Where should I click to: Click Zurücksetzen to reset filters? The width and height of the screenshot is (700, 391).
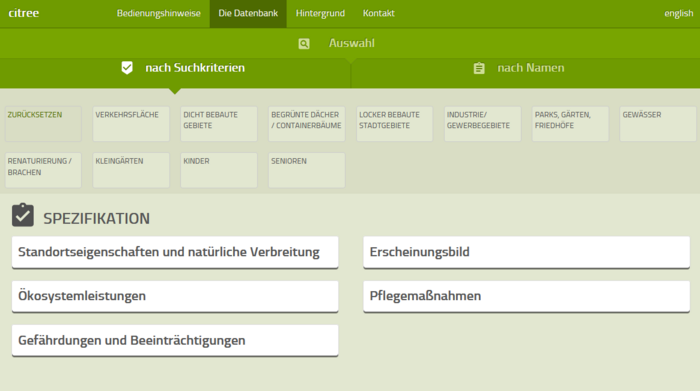click(x=43, y=124)
